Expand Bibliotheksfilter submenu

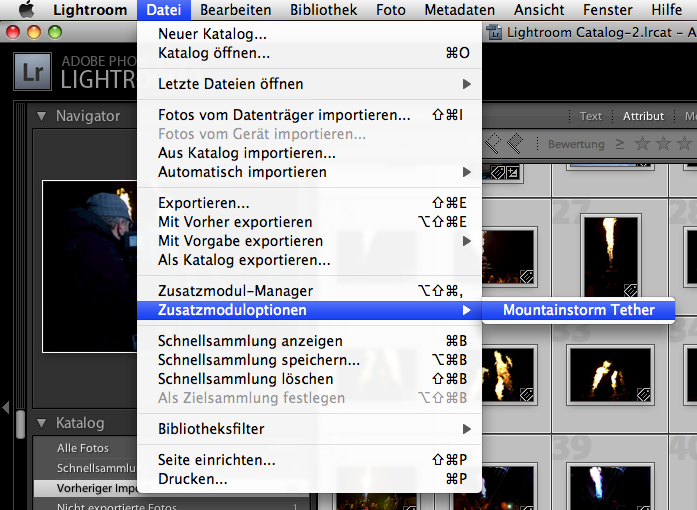(309, 429)
